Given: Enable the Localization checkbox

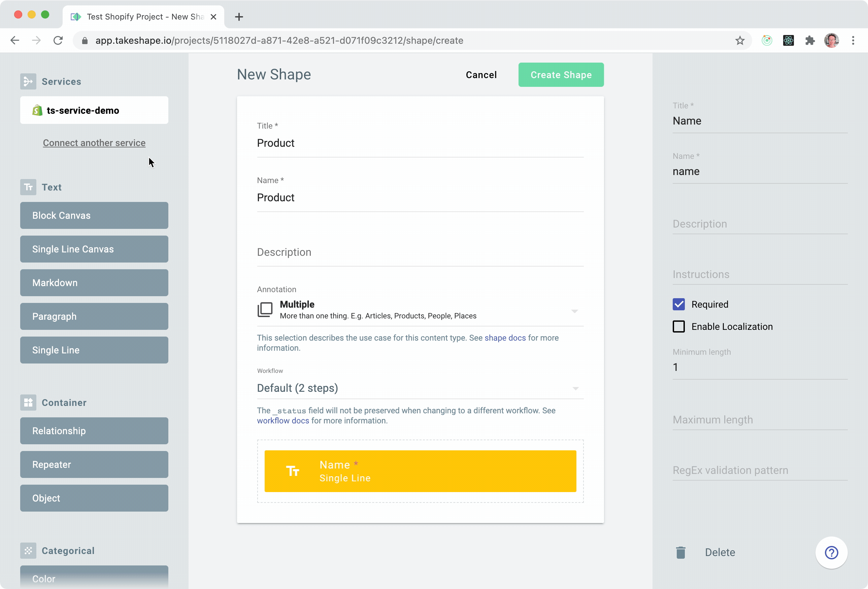Looking at the screenshot, I should tap(679, 326).
